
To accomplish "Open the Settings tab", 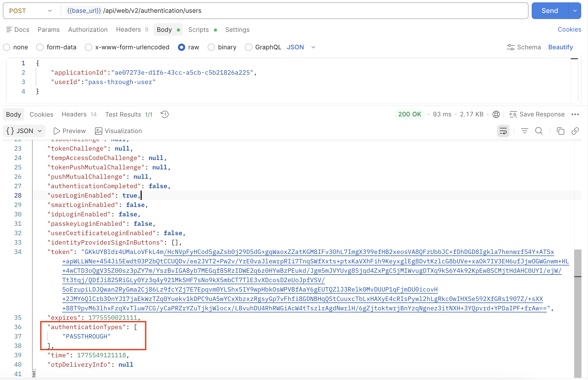I will click(x=237, y=29).
